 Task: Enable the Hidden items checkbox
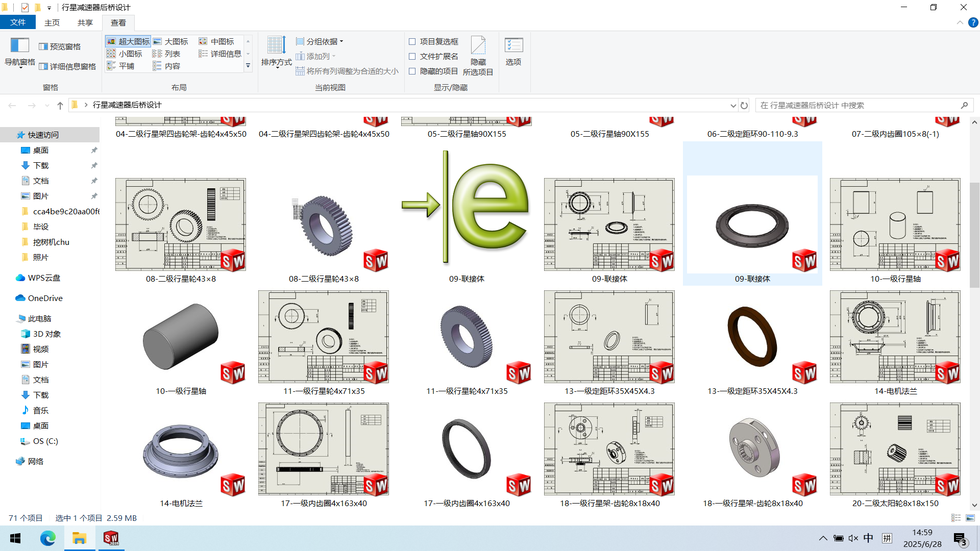pyautogui.click(x=412, y=71)
